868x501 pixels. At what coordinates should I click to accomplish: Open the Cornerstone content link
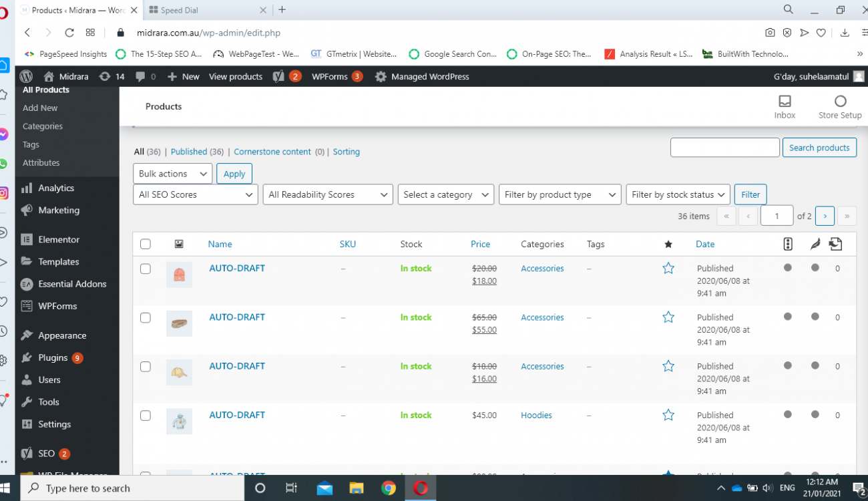(x=272, y=152)
